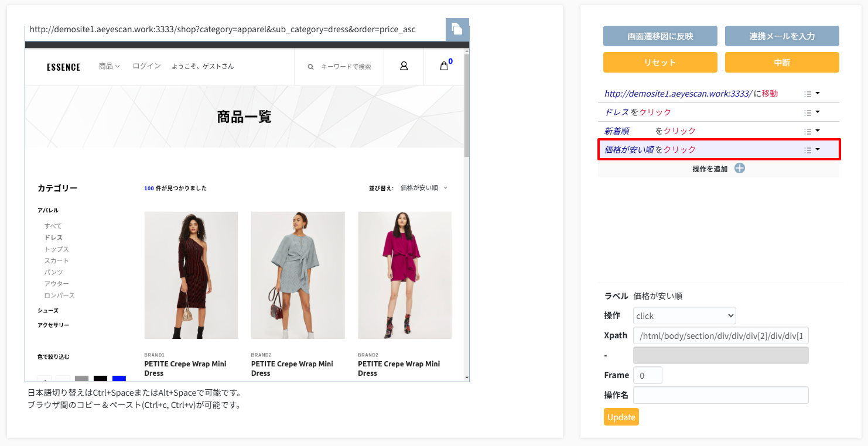Click the 操作名 input field
Viewport: 868px width, 446px height.
[720, 395]
